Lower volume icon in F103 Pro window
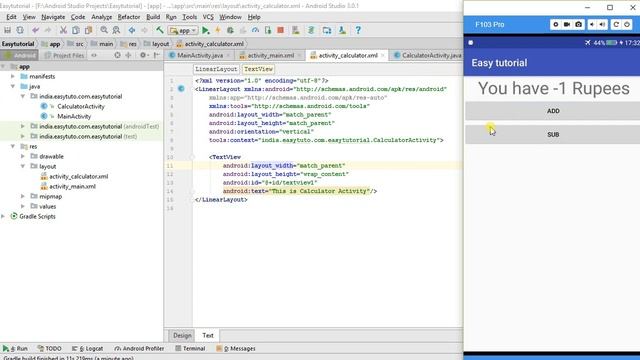640x360 pixels. pos(592,24)
